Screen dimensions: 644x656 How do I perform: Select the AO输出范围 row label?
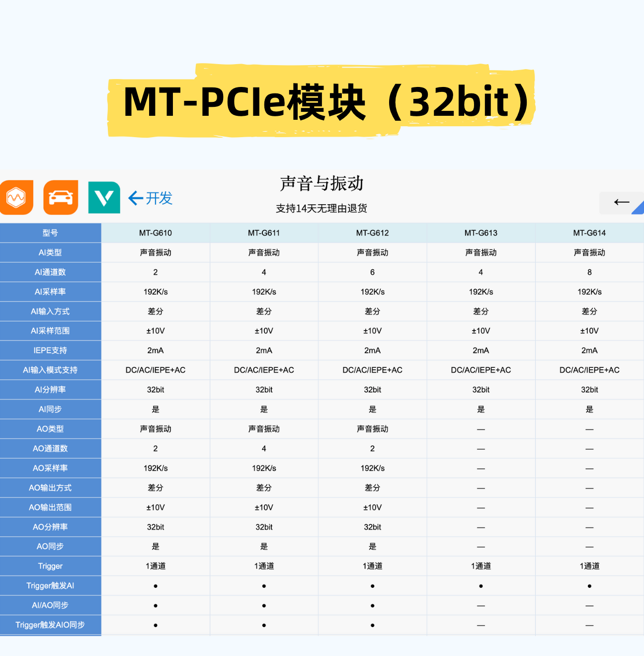click(50, 507)
